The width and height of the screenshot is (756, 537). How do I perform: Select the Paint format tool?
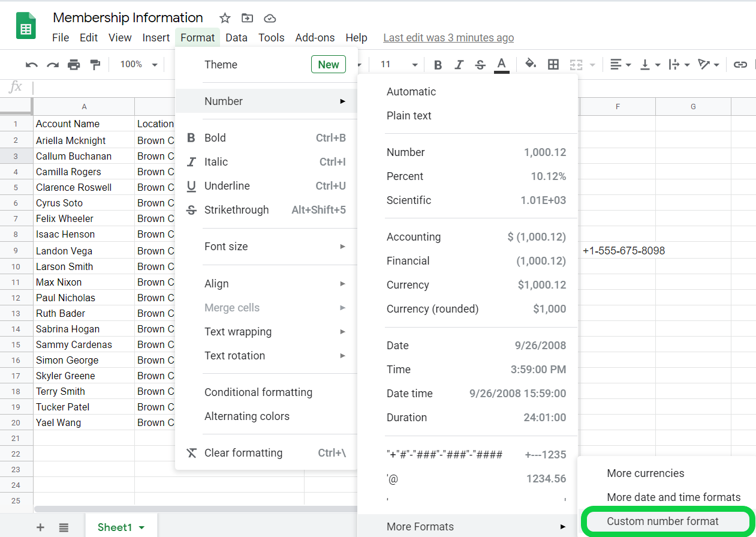pos(95,64)
